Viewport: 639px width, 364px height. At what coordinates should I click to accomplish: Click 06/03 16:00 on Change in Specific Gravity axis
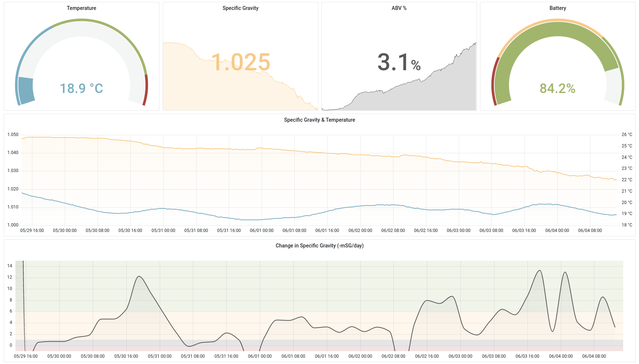pyautogui.click(x=527, y=356)
